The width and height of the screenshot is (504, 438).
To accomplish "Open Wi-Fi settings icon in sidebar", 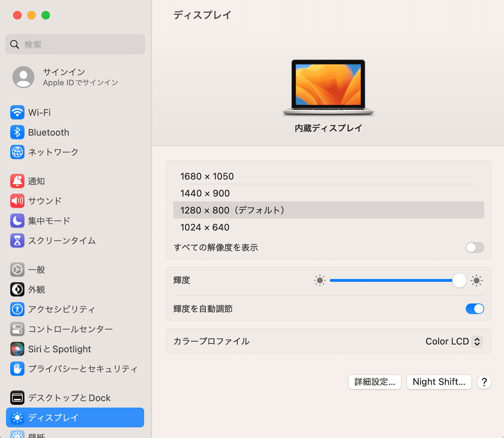I will pyautogui.click(x=17, y=113).
